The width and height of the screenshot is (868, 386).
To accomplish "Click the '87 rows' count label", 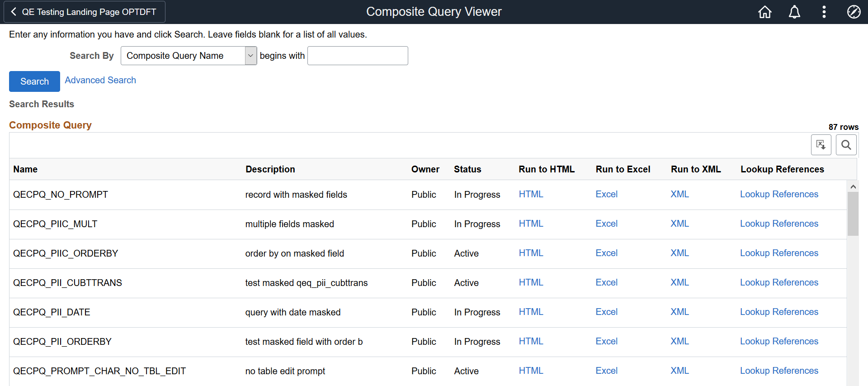I will click(843, 127).
